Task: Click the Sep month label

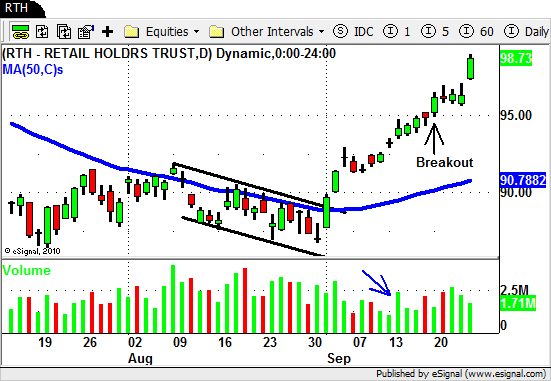Action: coord(339,359)
